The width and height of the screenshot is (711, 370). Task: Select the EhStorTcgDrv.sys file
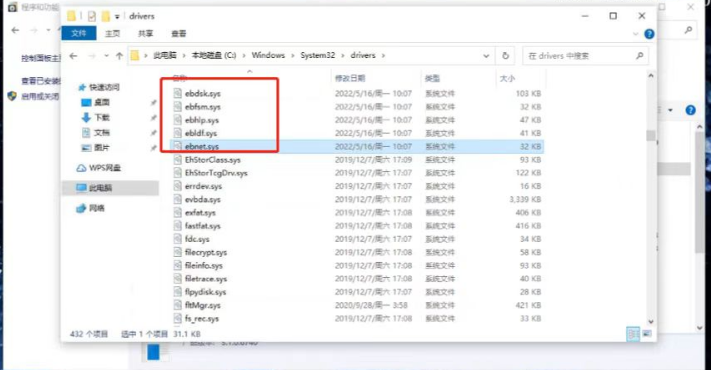[216, 173]
